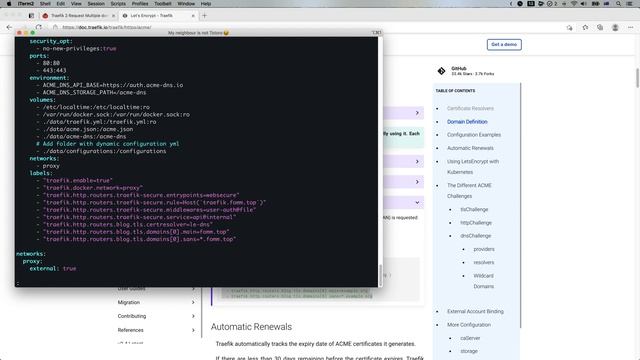Viewport: 640px width, 360px height.
Task: Expand the second collapsed purple section chevron
Action: [417, 162]
